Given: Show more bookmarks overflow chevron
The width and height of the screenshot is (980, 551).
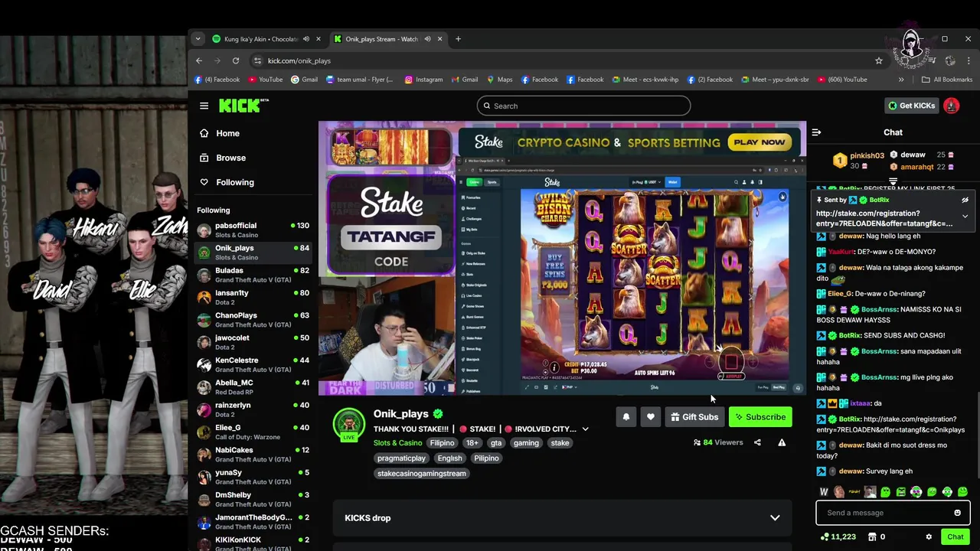Looking at the screenshot, I should pos(900,80).
